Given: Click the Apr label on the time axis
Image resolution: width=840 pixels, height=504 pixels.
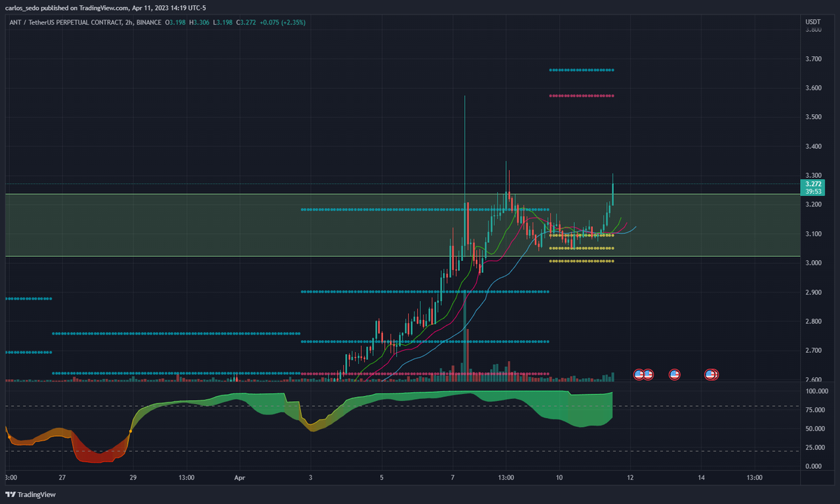Looking at the screenshot, I should tap(239, 478).
